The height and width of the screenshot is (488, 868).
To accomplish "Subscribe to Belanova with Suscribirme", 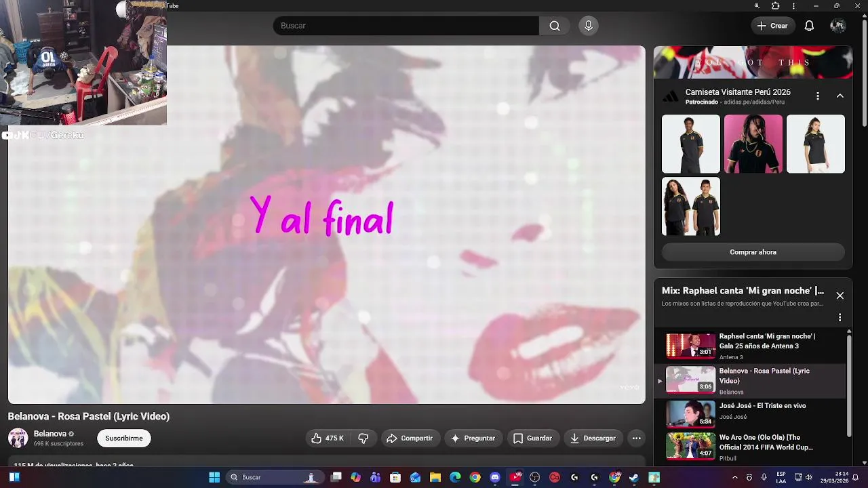I will click(124, 439).
